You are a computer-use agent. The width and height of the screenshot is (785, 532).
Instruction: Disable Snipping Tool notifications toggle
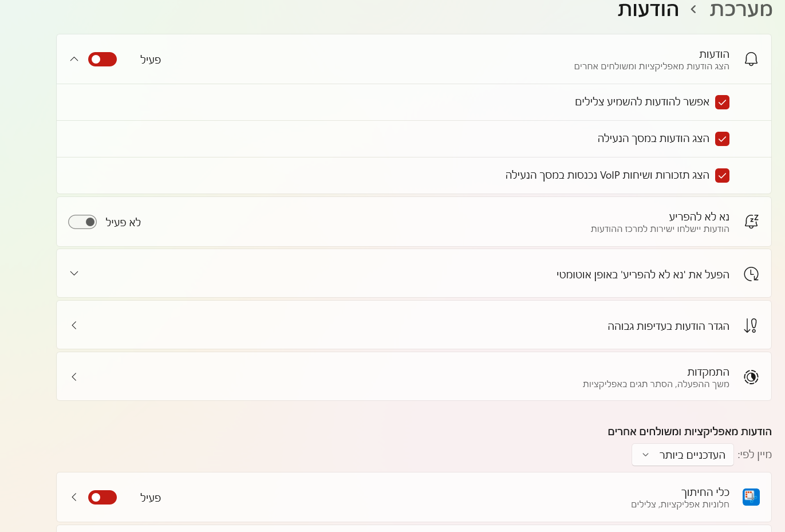pos(102,497)
